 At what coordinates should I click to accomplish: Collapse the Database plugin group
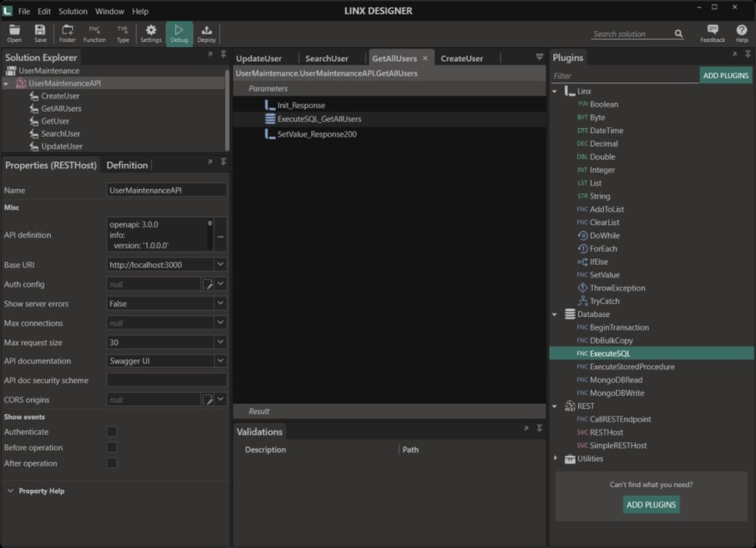[x=555, y=314]
